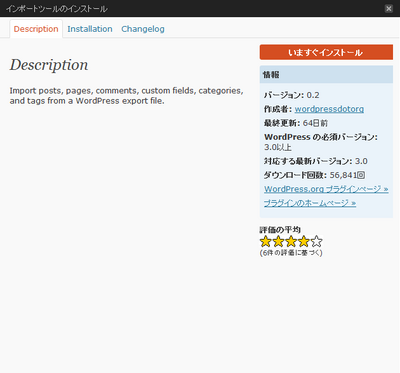Screen dimensions: 400x373
Task: Switch to the Description tab
Action: point(36,29)
